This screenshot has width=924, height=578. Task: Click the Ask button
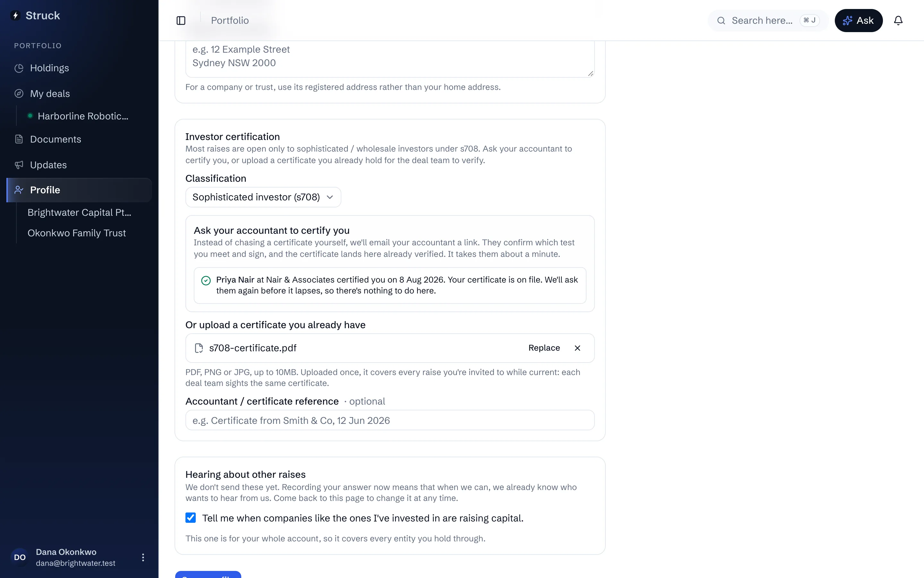pos(858,20)
